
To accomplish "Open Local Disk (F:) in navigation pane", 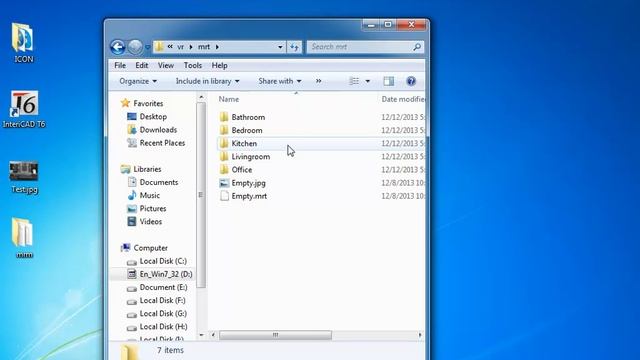I will point(162,300).
